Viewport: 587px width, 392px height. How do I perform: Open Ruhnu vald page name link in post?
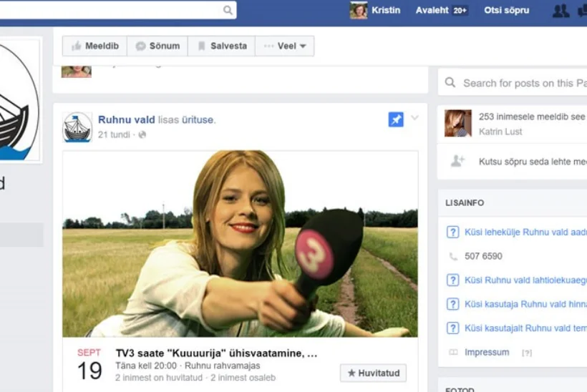pyautogui.click(x=126, y=119)
